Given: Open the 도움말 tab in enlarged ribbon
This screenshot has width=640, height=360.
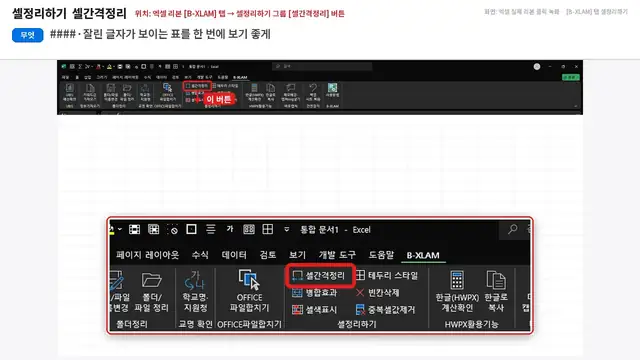Looking at the screenshot, I should pyautogui.click(x=381, y=255).
